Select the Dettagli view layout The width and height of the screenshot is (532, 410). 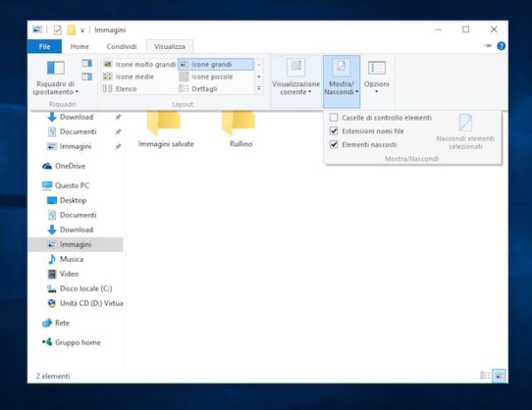tap(203, 89)
